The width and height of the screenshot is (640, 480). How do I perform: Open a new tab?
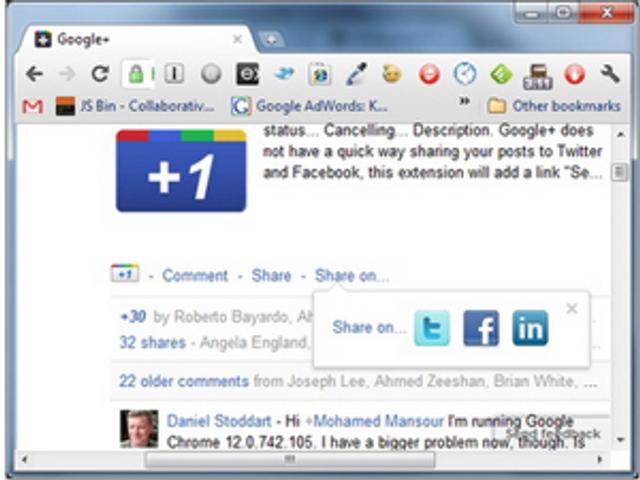coord(271,40)
